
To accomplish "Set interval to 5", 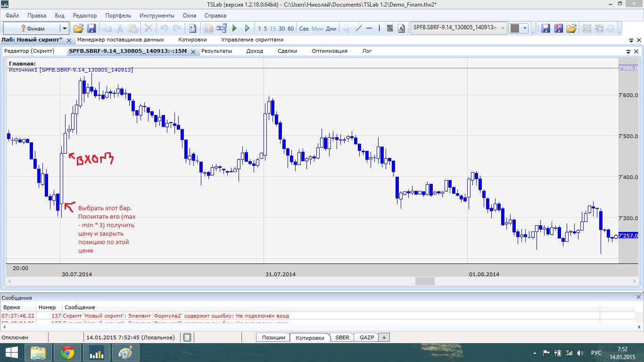I will point(265,28).
